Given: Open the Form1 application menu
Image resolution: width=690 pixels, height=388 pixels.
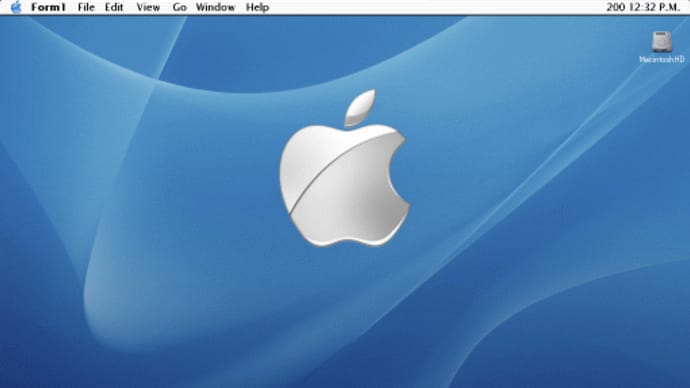Looking at the screenshot, I should tap(48, 7).
